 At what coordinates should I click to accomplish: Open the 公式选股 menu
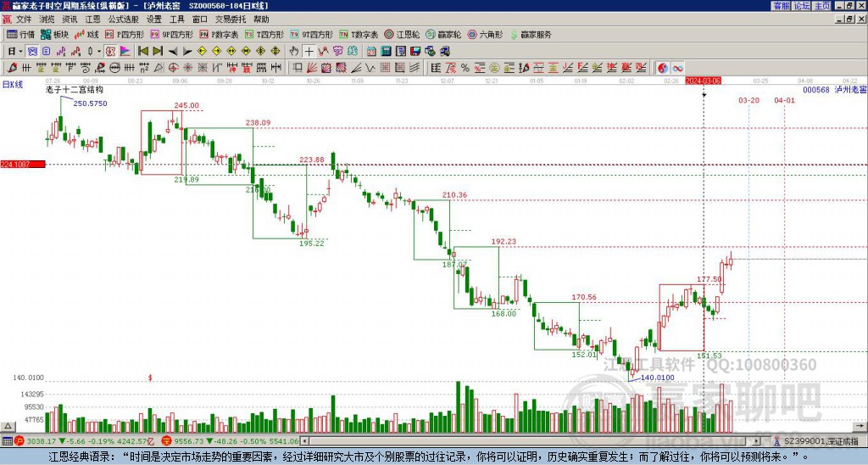pos(123,20)
